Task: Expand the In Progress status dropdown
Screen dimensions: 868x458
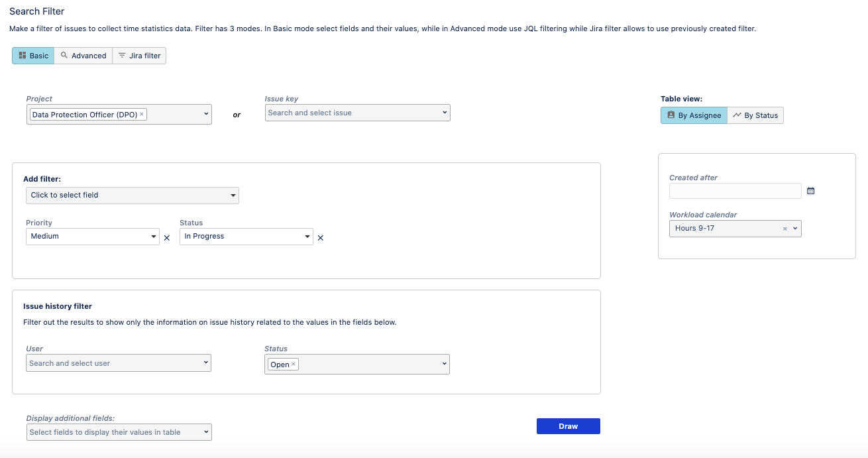Action: point(246,237)
